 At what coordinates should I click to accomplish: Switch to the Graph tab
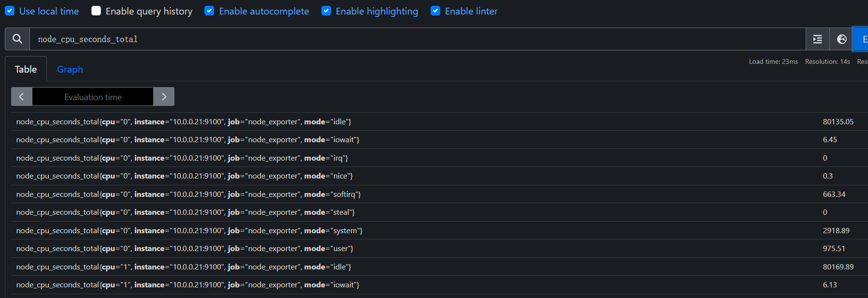(x=70, y=69)
